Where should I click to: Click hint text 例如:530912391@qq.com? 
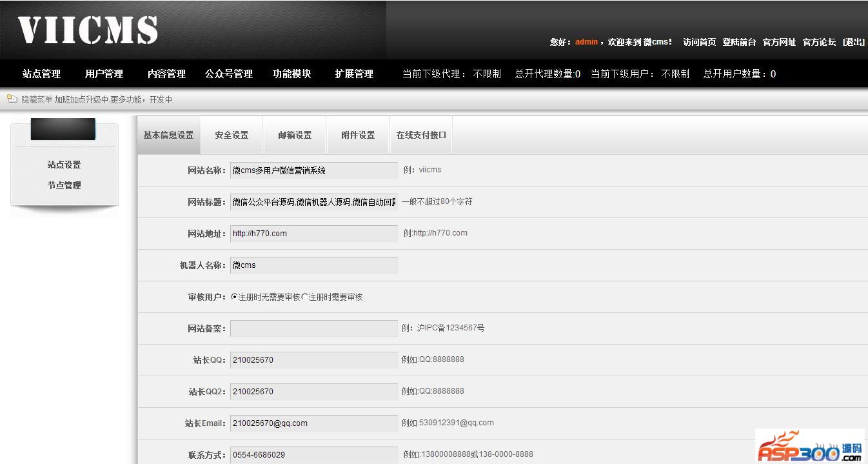click(448, 423)
